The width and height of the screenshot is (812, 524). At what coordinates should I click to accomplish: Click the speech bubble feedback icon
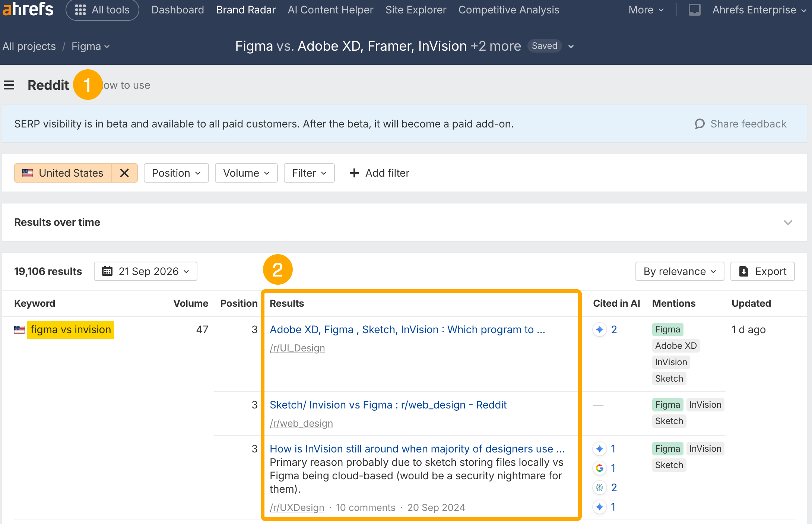pyautogui.click(x=700, y=124)
